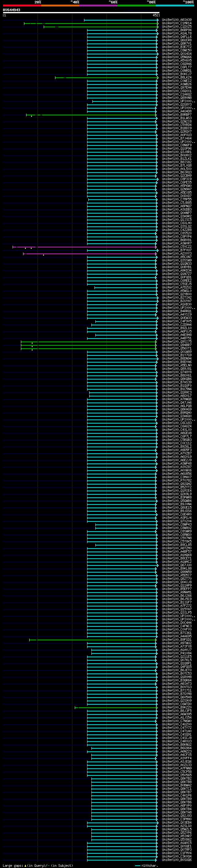Pick the UniRef100_Q8KTB2 hit label

pyautogui.click(x=176, y=779)
